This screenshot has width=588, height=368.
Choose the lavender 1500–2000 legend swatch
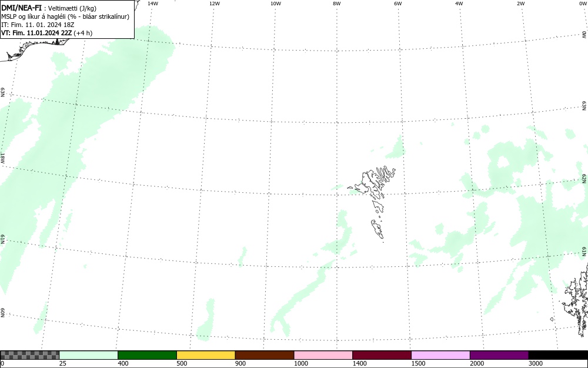[x=440, y=355]
